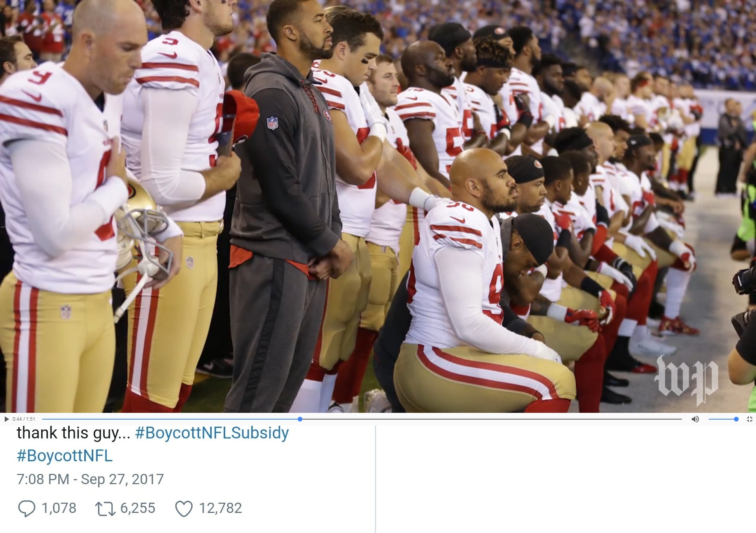The height and width of the screenshot is (533, 756).
Task: Click the 12,782 likes count
Action: 220,508
